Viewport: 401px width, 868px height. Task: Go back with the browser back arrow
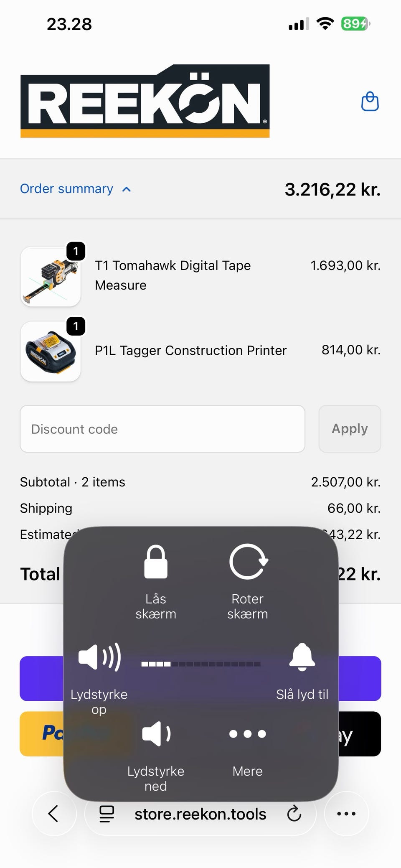pyautogui.click(x=54, y=814)
